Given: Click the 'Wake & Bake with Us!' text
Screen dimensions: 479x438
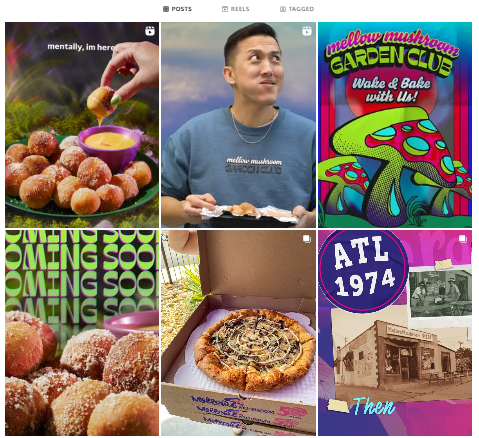Looking at the screenshot, I should click(x=391, y=90).
